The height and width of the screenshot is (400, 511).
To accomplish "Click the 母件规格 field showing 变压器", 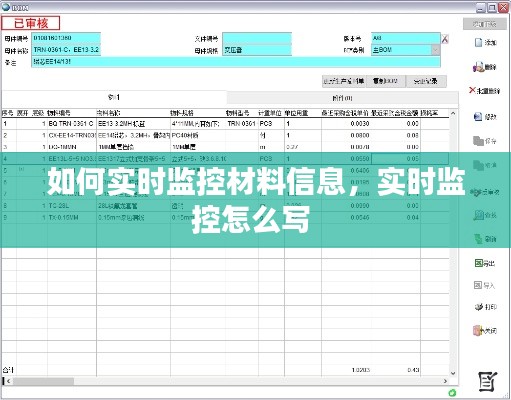I will click(x=257, y=50).
